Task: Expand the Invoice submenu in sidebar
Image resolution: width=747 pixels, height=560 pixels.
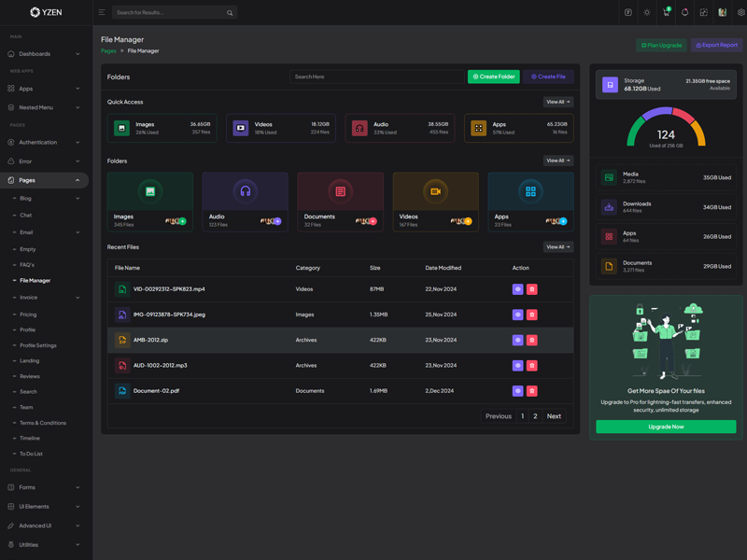Action: click(45, 298)
